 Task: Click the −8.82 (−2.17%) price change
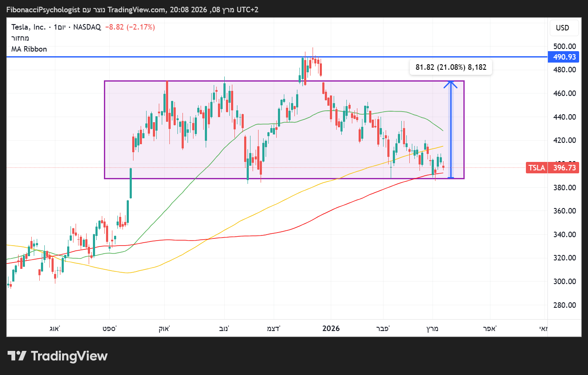pyautogui.click(x=130, y=27)
